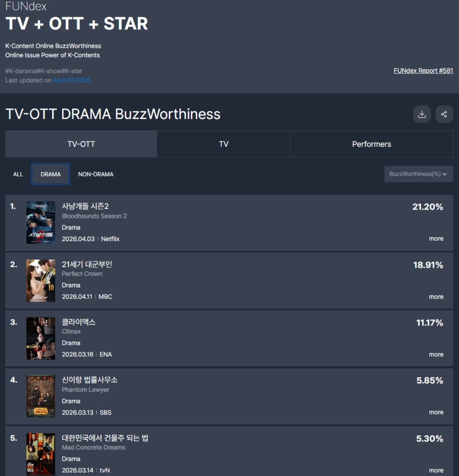
Task: Click more for Climax
Action: 436,354
